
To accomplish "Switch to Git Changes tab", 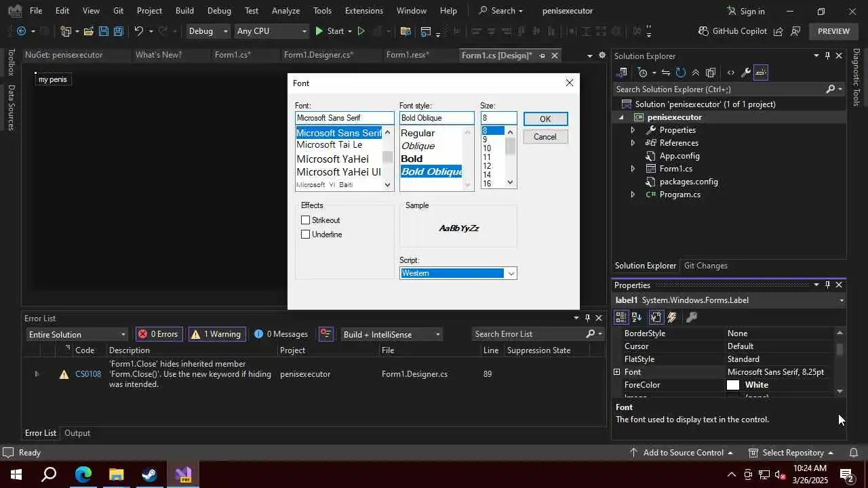I will [x=706, y=266].
